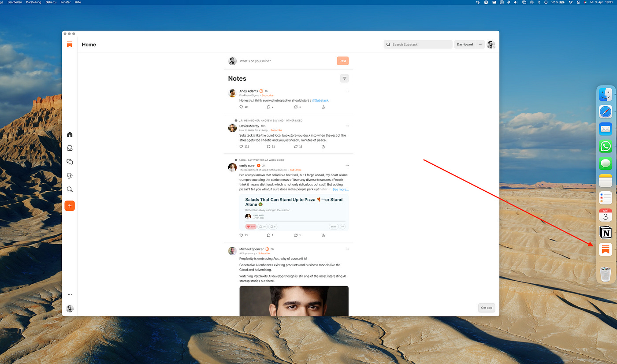Open Michael Spencer's profile name
Screen dimensions: 617x364
click(252, 249)
